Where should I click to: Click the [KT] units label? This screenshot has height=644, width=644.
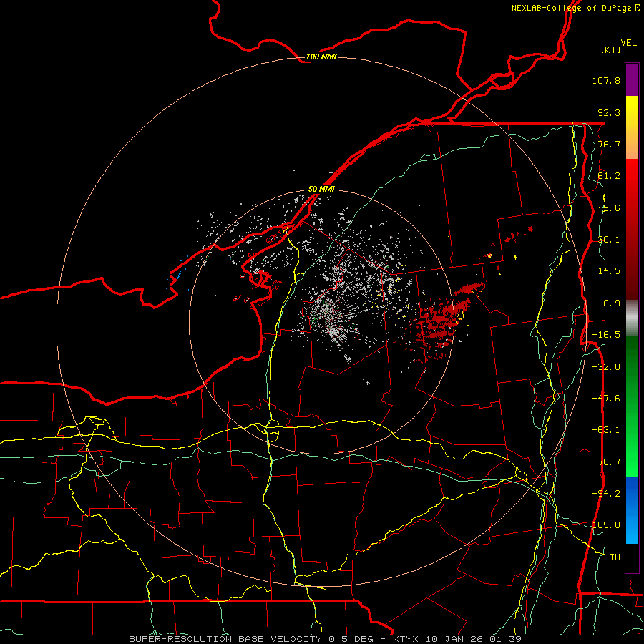pyautogui.click(x=611, y=49)
